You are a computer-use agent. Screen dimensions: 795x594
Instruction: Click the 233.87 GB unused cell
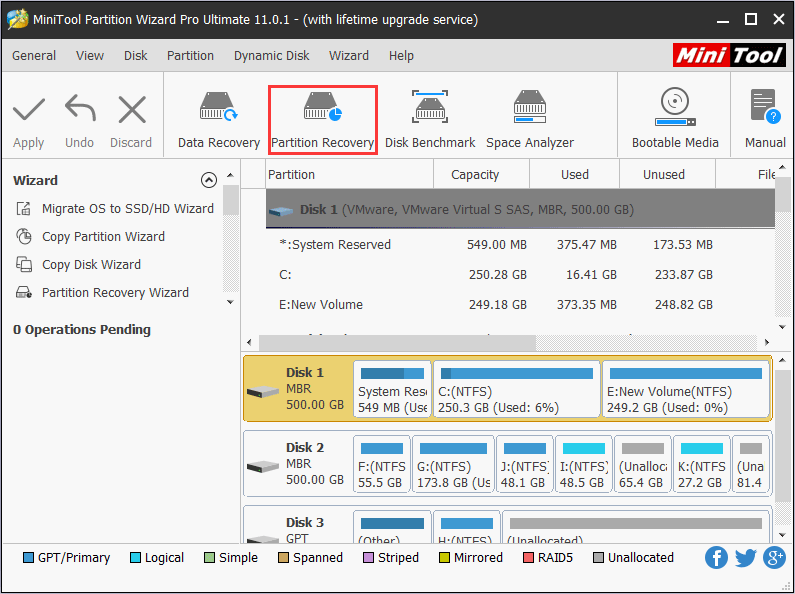(683, 275)
